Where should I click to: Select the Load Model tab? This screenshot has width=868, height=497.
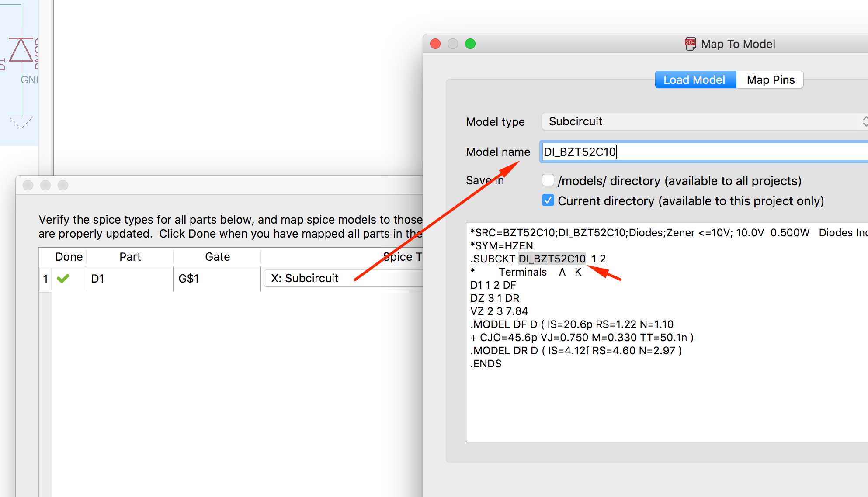(x=695, y=80)
